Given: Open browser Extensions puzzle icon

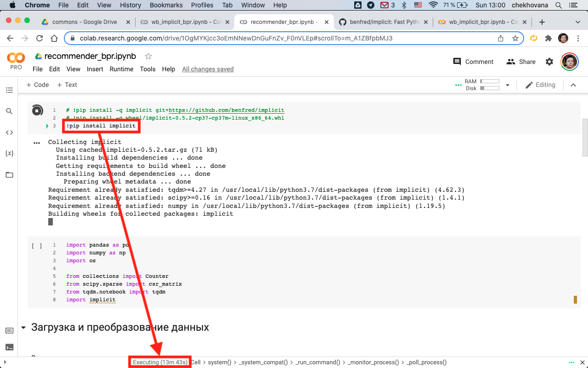Looking at the screenshot, I should tap(548, 39).
